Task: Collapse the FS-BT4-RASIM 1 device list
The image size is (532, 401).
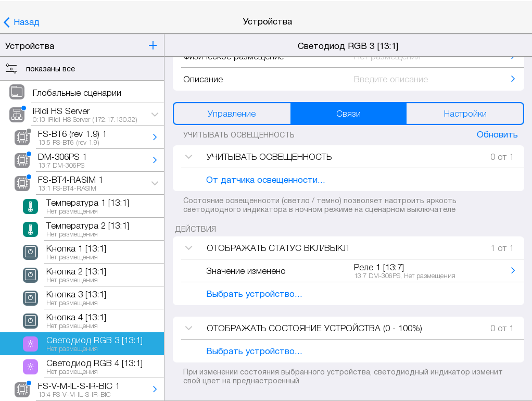Action: [x=155, y=183]
